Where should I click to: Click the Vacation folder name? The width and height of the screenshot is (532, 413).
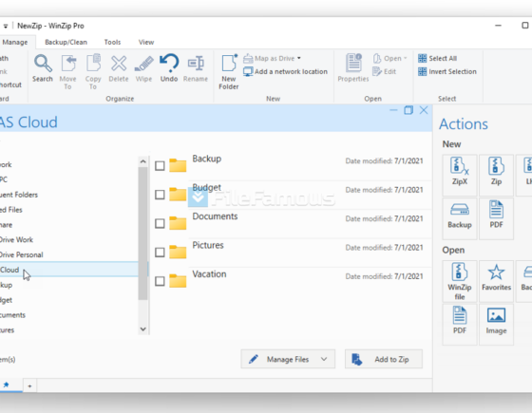[209, 274]
